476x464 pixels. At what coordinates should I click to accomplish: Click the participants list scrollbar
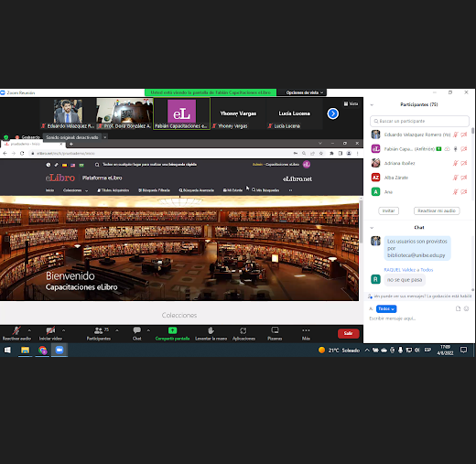[472, 131]
